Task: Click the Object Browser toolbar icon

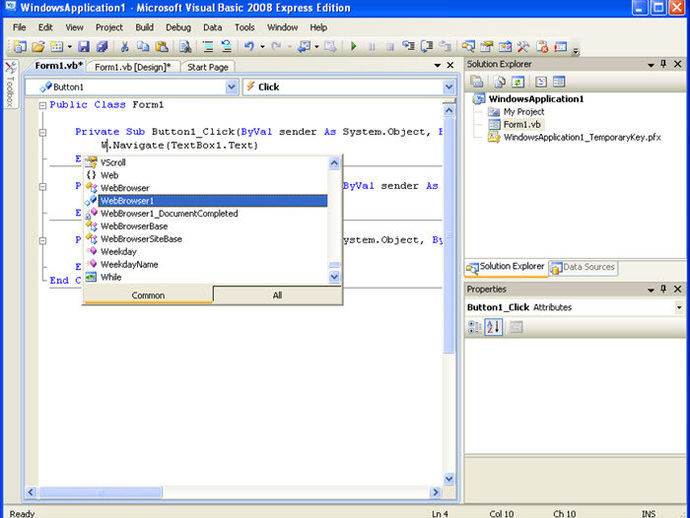Action: pos(505,46)
